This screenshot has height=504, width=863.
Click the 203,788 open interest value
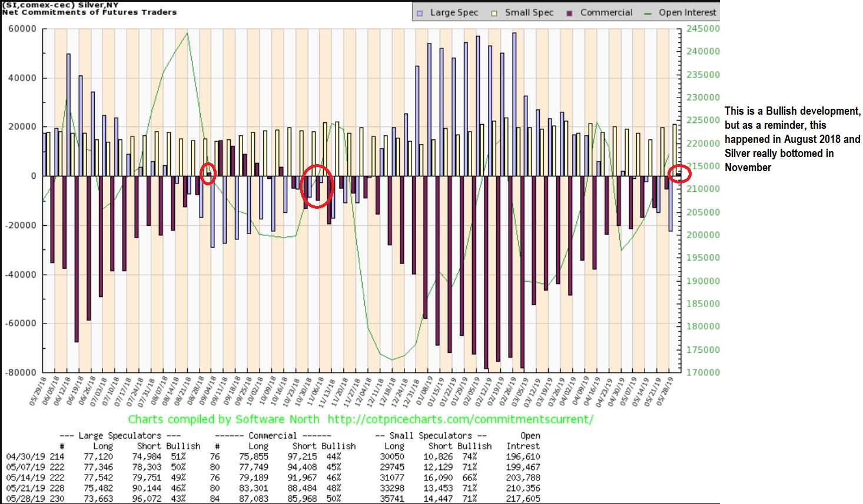[523, 478]
